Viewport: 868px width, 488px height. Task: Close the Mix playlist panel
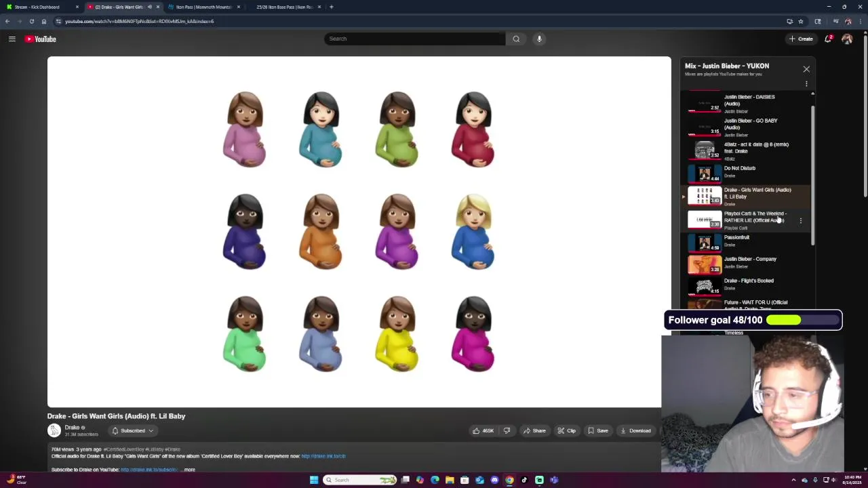point(806,69)
